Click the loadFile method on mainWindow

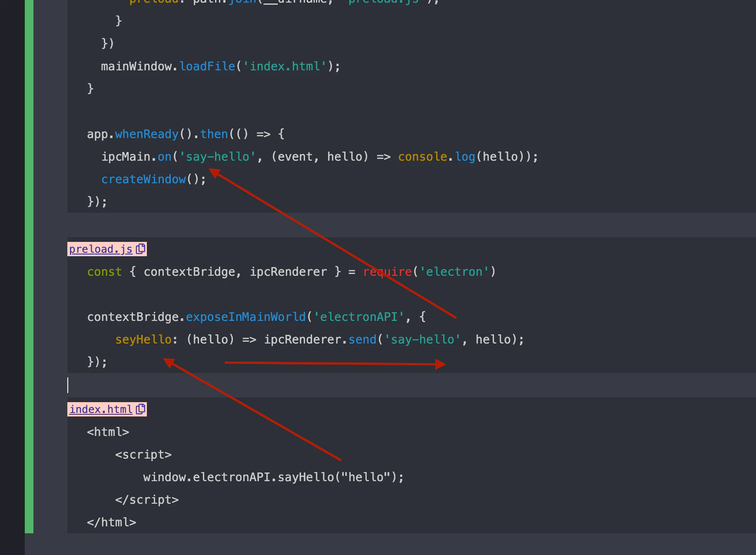pos(207,66)
